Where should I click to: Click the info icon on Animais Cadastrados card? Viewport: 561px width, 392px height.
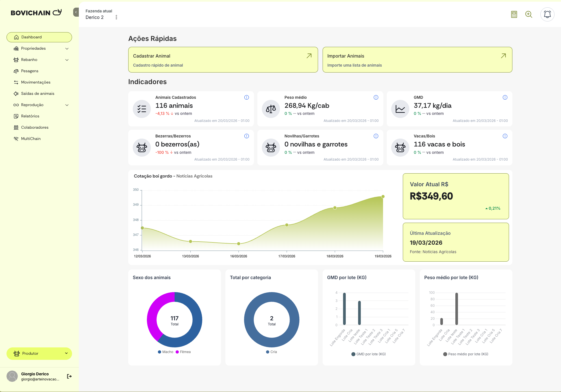pyautogui.click(x=247, y=97)
